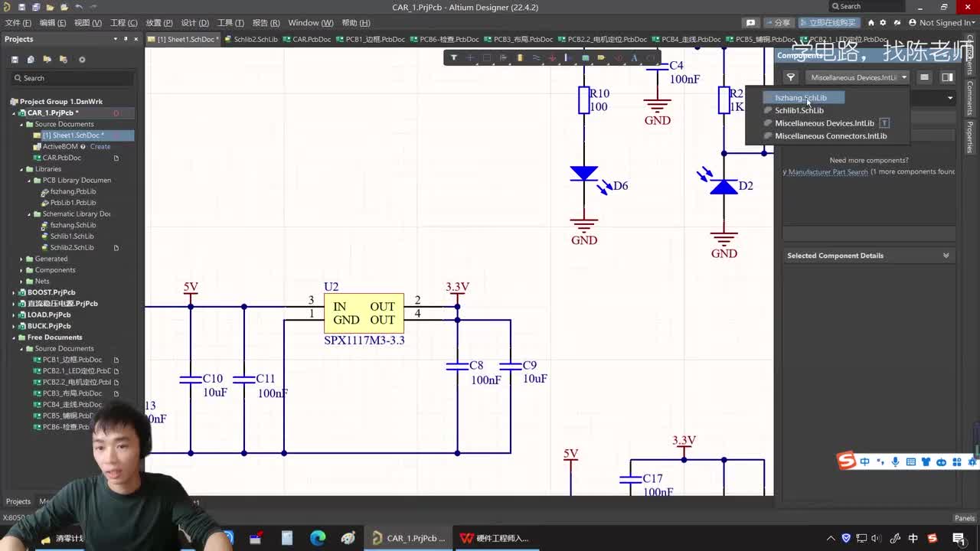The width and height of the screenshot is (980, 551).
Task: Select the U2 SPX1117M3-3.3 component body
Action: [x=364, y=313]
